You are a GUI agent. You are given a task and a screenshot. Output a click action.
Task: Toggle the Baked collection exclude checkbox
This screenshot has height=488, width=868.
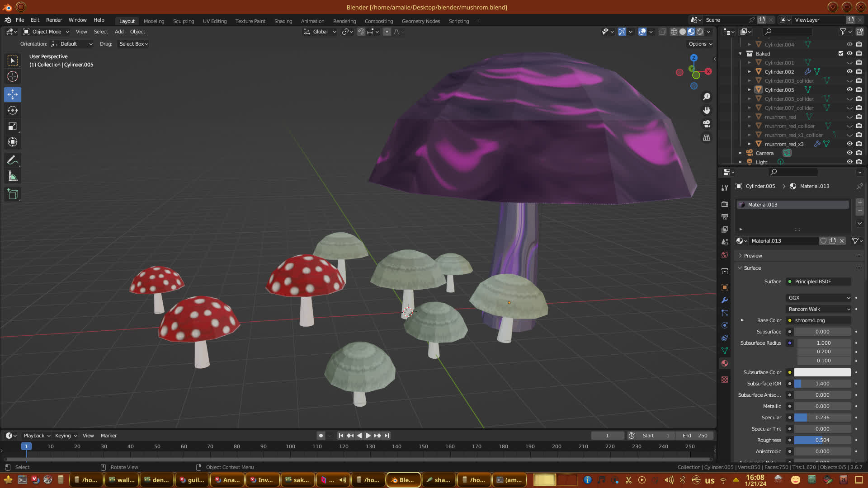tap(841, 53)
